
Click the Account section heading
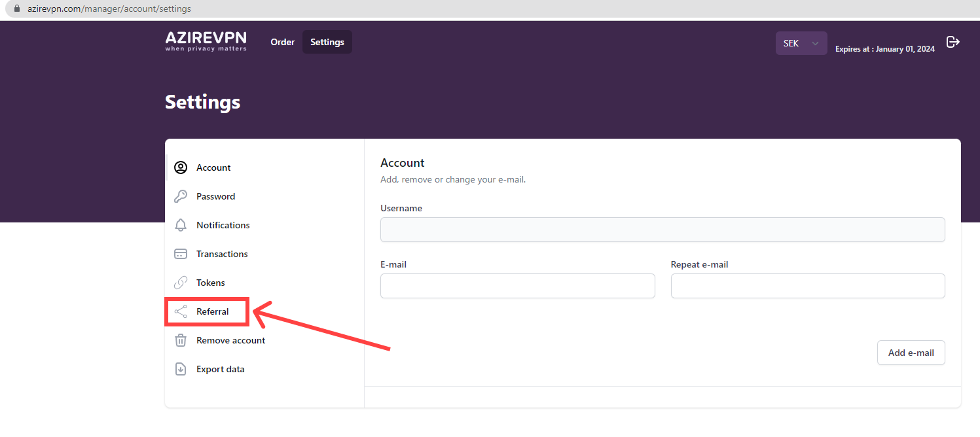tap(403, 163)
